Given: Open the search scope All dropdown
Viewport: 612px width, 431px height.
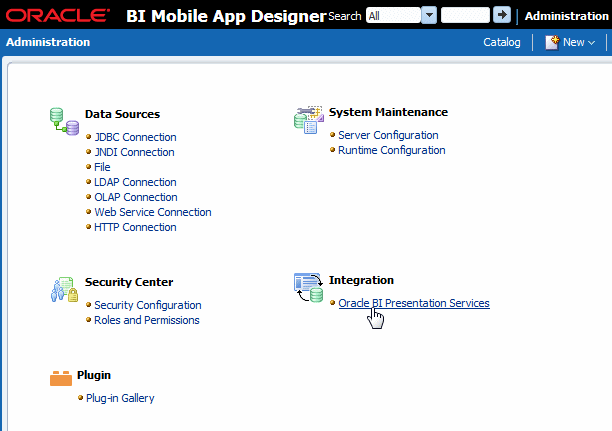Looking at the screenshot, I should (429, 15).
